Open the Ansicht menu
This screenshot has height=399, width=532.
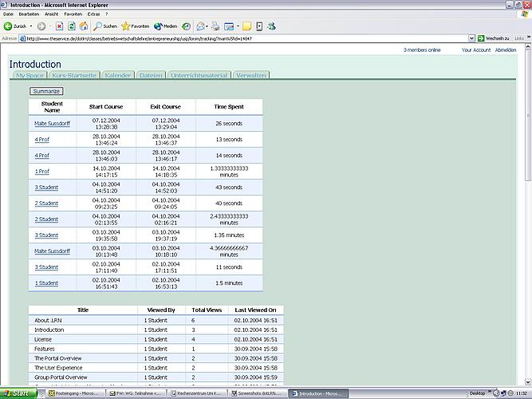pos(52,14)
